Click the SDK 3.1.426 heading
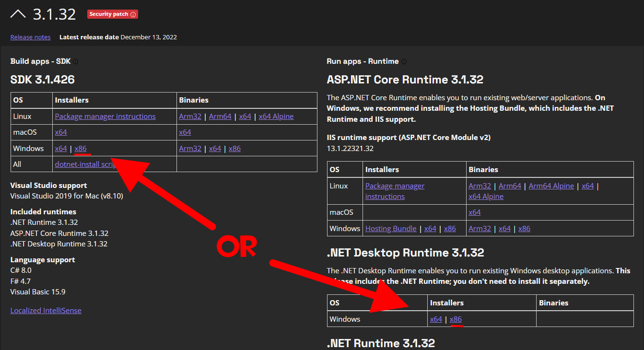The height and width of the screenshot is (350, 644). click(x=42, y=79)
